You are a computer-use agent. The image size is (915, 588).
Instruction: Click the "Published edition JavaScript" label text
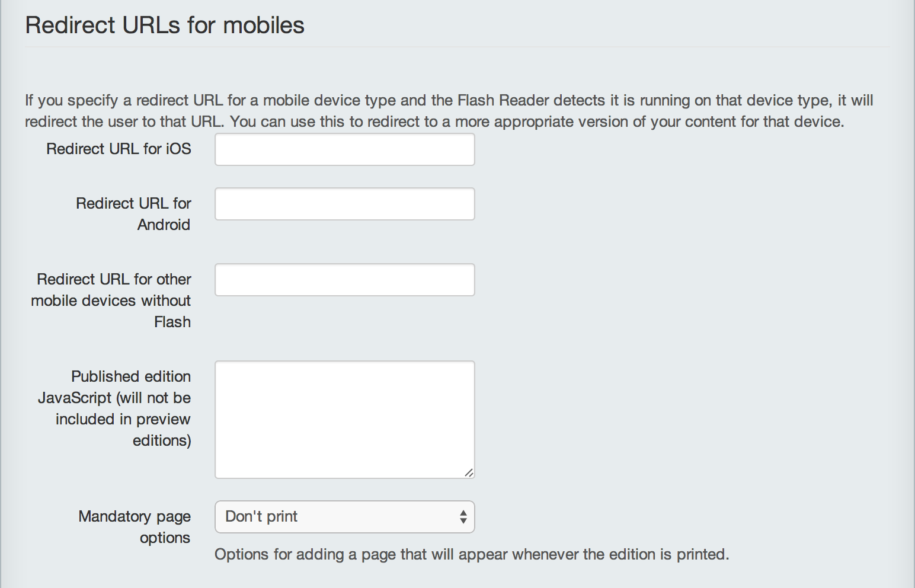pyautogui.click(x=114, y=387)
